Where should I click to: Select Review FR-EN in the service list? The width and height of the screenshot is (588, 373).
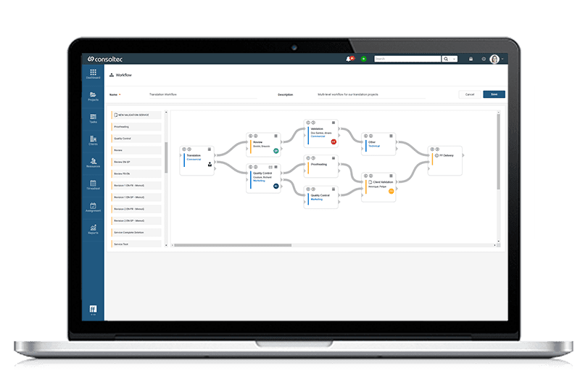click(136, 173)
